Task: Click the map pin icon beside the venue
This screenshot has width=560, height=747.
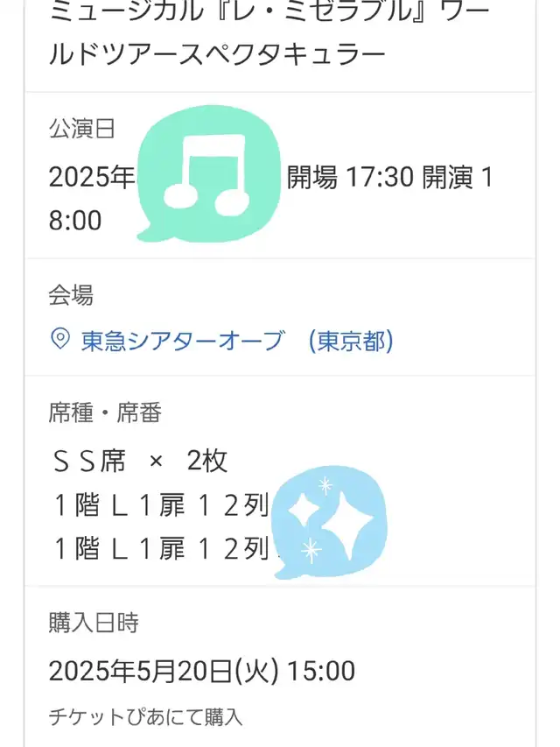Action: 60,339
